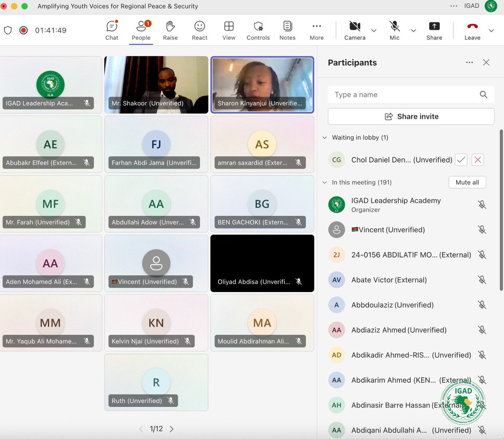Select Abubakr Elfeel AE tile
Screen dimensions: 504x439
[50, 144]
